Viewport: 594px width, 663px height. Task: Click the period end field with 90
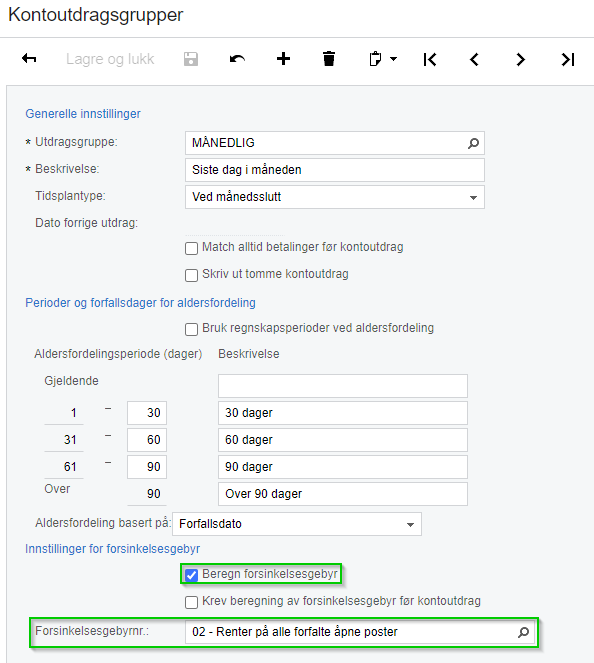coord(147,467)
